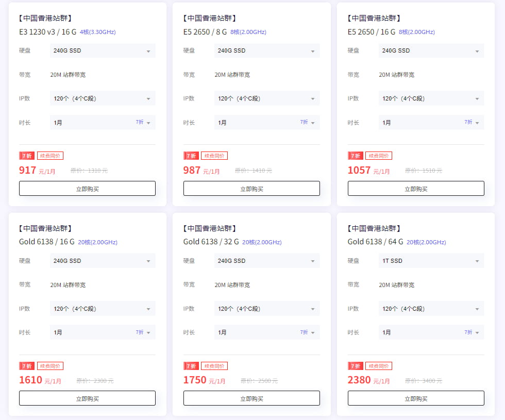Screen dimensions: 505x420
Task: Click 7折 discount badge on 2380 yuan plan
Action: [356, 366]
